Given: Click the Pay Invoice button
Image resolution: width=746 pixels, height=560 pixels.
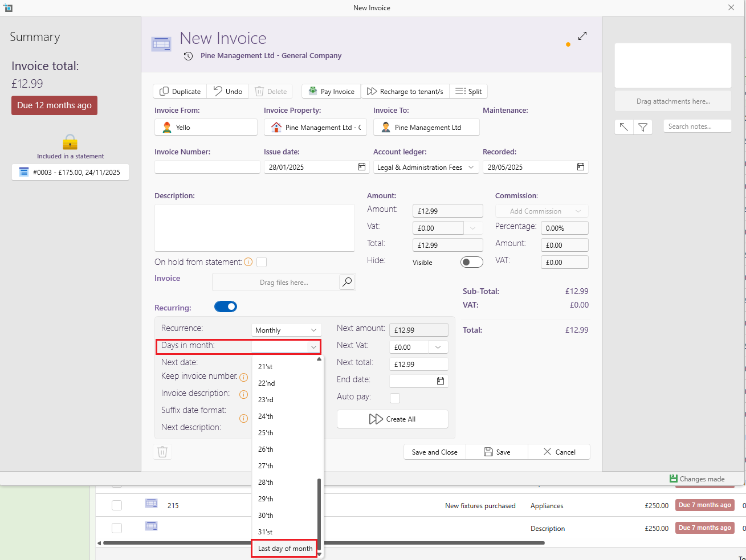Looking at the screenshot, I should pyautogui.click(x=331, y=91).
